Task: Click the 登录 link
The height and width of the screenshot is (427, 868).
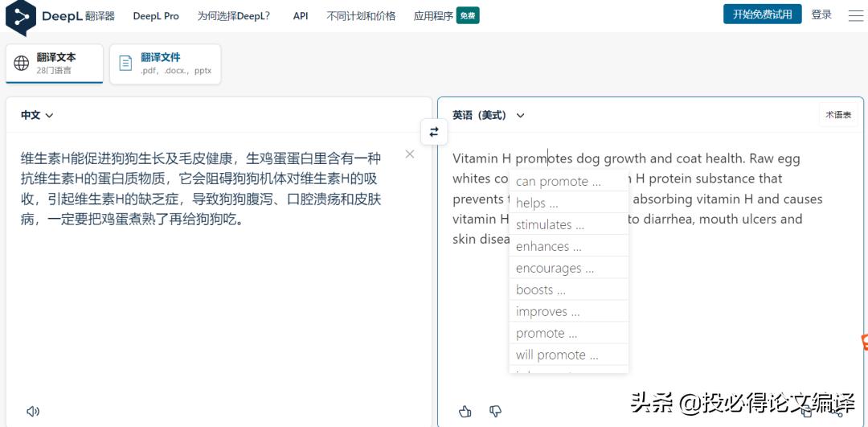Action: (821, 14)
